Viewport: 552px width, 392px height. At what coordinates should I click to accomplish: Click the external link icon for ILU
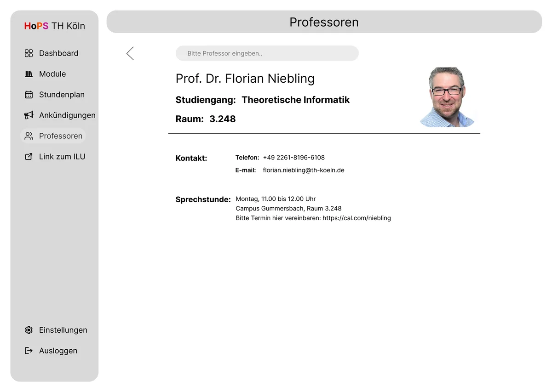tap(29, 157)
